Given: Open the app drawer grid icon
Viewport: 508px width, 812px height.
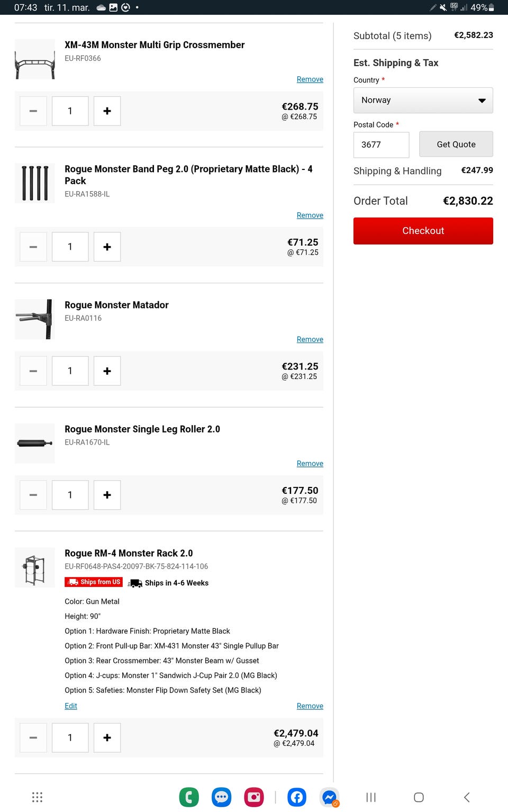Looking at the screenshot, I should (37, 797).
